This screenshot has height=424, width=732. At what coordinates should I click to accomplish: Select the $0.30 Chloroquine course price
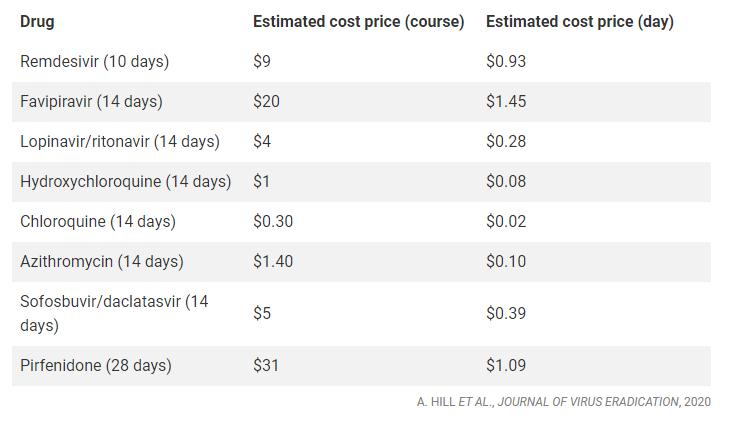(x=273, y=221)
